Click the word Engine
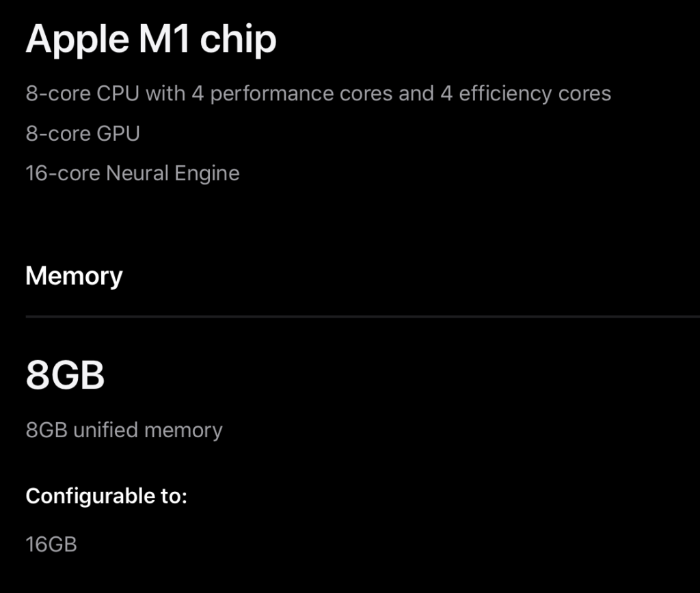 [207, 174]
